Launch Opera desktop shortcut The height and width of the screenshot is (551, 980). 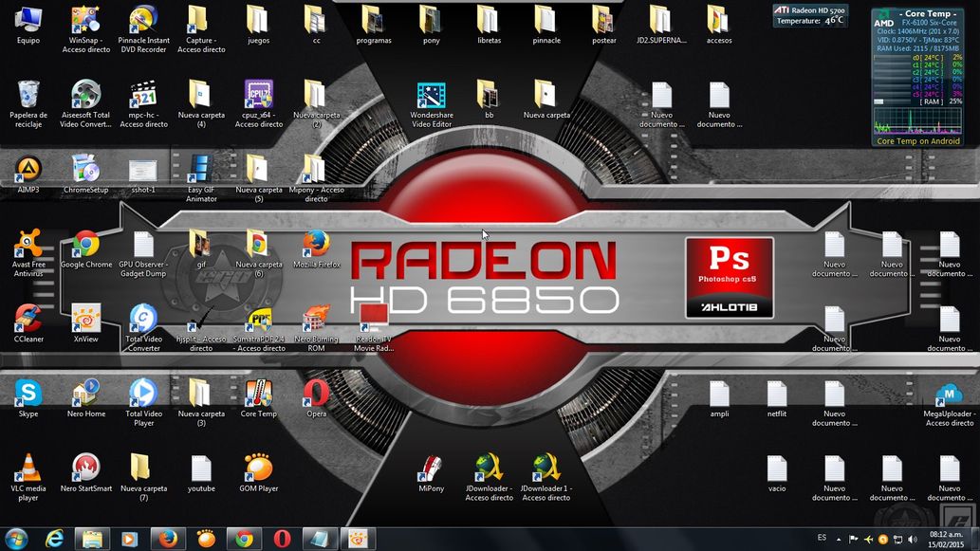(316, 393)
